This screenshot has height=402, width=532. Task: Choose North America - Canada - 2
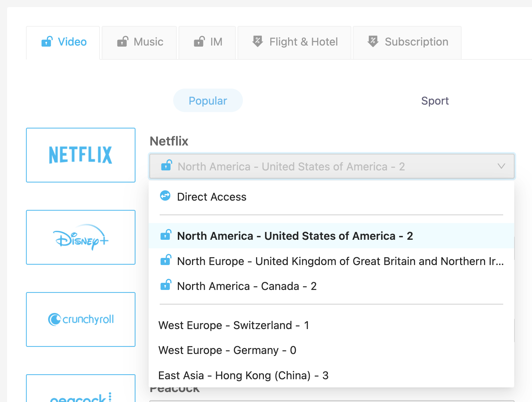point(331,286)
